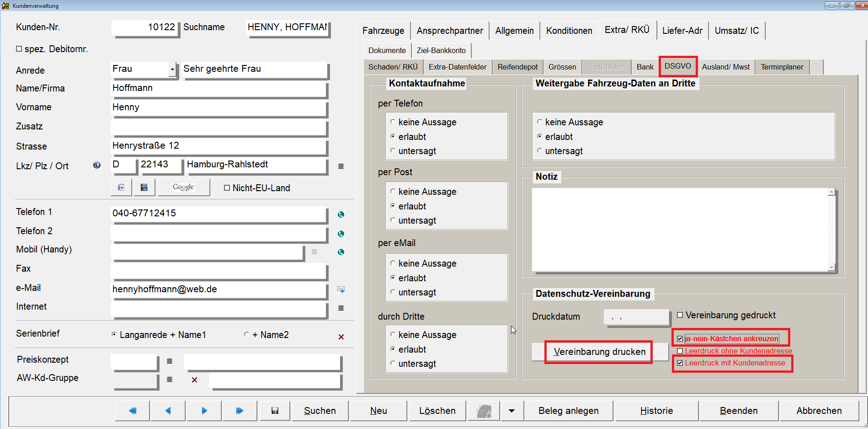Click Beleg anlegen button
This screenshot has height=429, width=868.
[569, 411]
